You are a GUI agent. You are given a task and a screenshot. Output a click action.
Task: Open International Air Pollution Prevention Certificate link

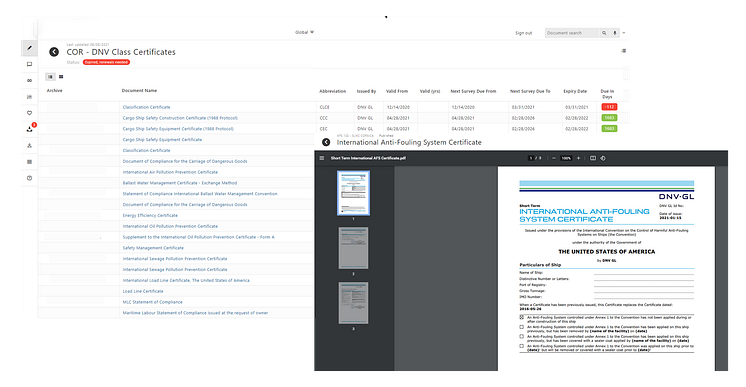tap(170, 172)
